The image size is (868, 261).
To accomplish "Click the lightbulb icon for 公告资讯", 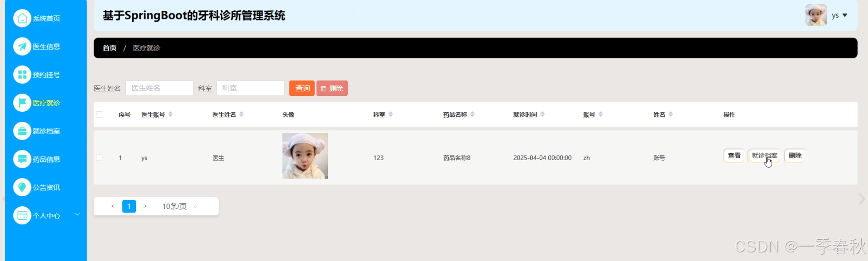I will click(x=22, y=187).
